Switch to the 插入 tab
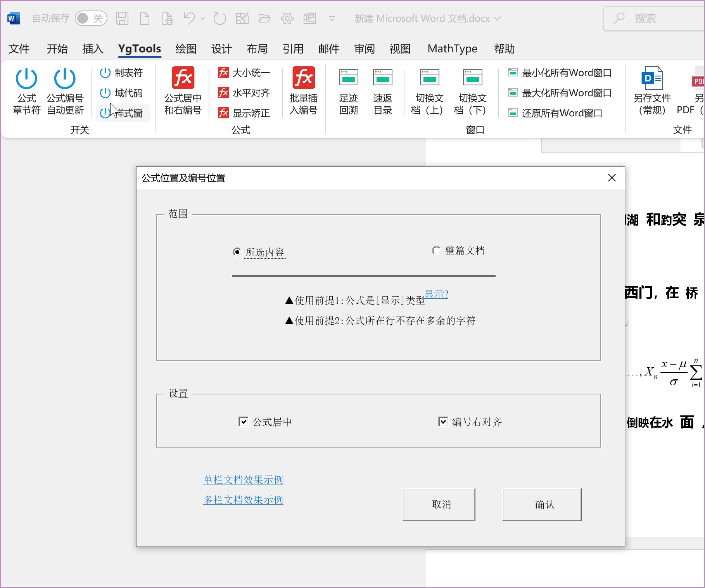Image resolution: width=705 pixels, height=588 pixels. (93, 49)
